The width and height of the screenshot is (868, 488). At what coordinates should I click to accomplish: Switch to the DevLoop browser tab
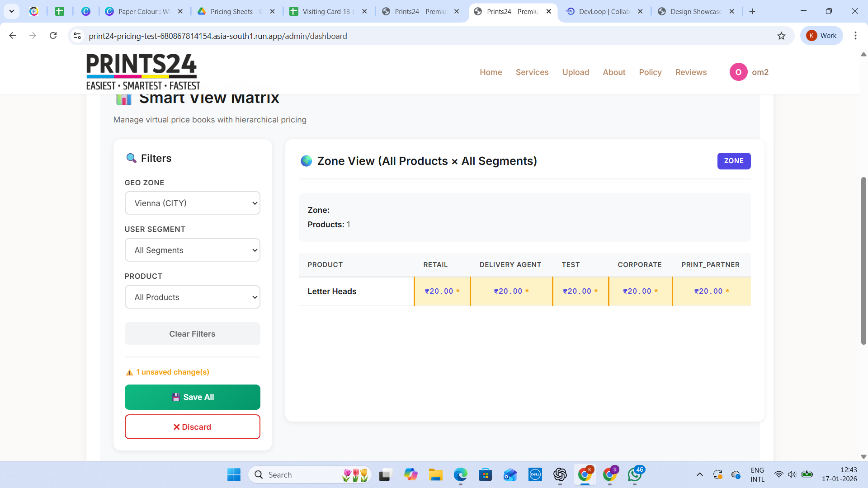601,11
